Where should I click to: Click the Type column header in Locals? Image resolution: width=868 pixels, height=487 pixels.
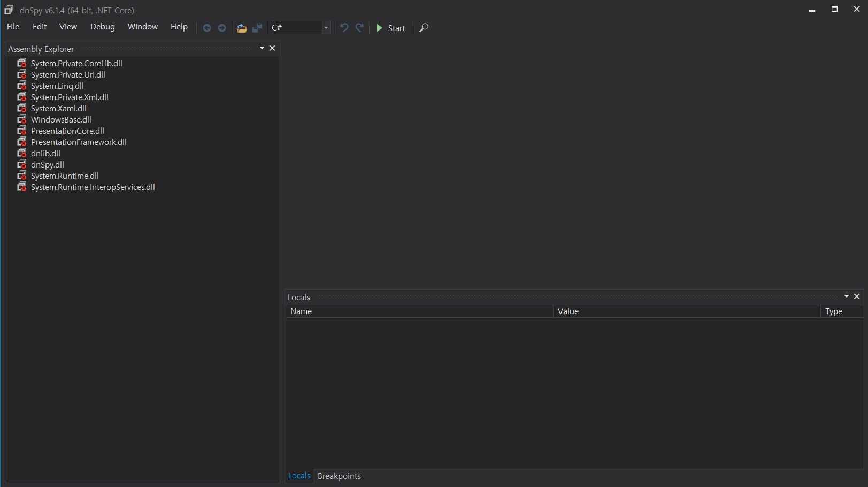(842, 311)
